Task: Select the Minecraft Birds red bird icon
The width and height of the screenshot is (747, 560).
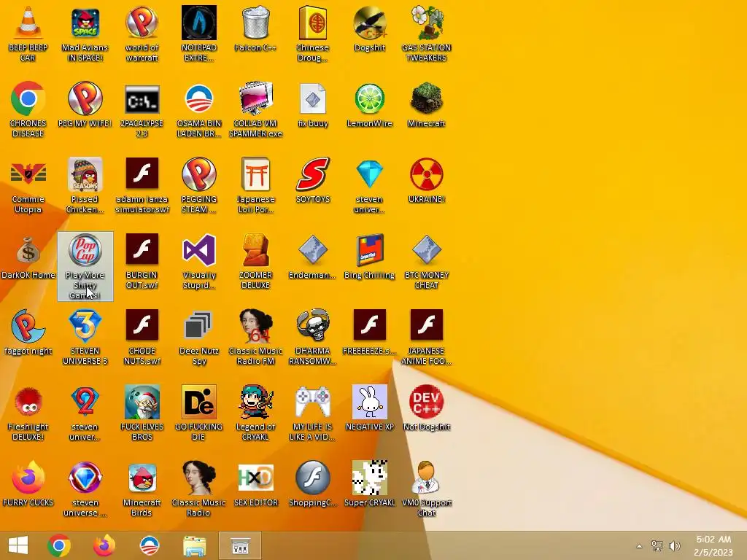Action: [x=142, y=478]
